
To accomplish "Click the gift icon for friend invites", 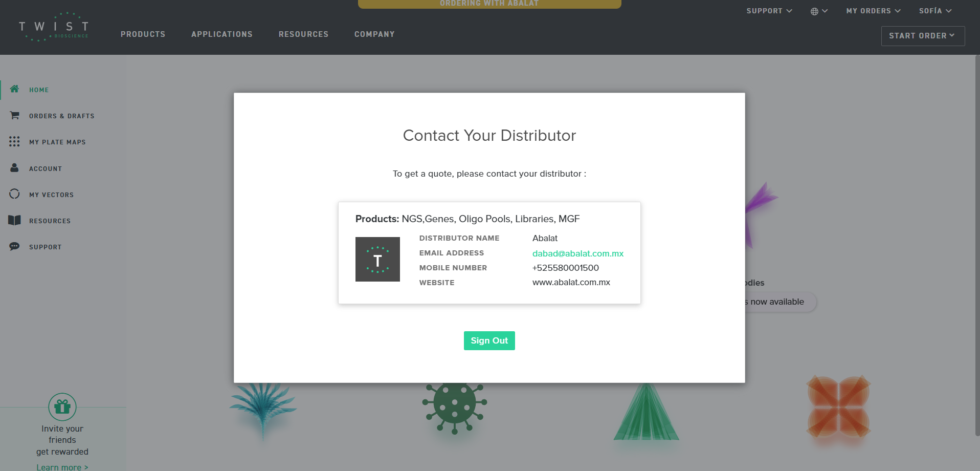I will coord(62,407).
